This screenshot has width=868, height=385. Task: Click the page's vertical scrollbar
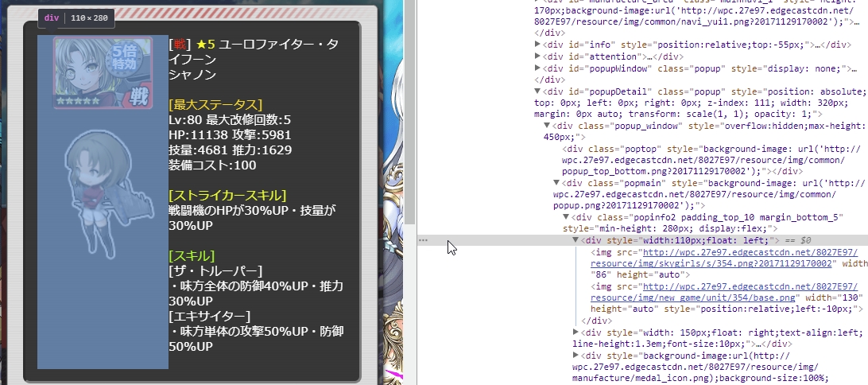(x=411, y=111)
